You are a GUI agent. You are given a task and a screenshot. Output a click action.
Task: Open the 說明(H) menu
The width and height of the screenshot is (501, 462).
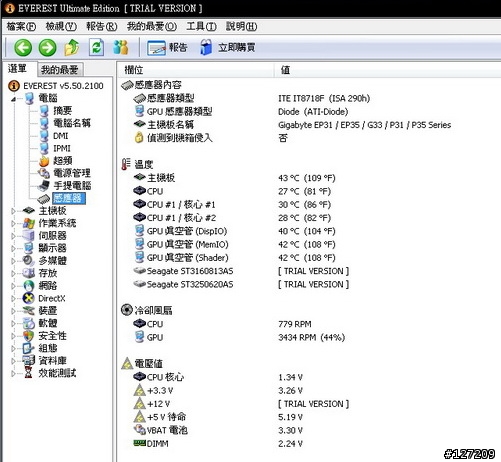[241, 26]
